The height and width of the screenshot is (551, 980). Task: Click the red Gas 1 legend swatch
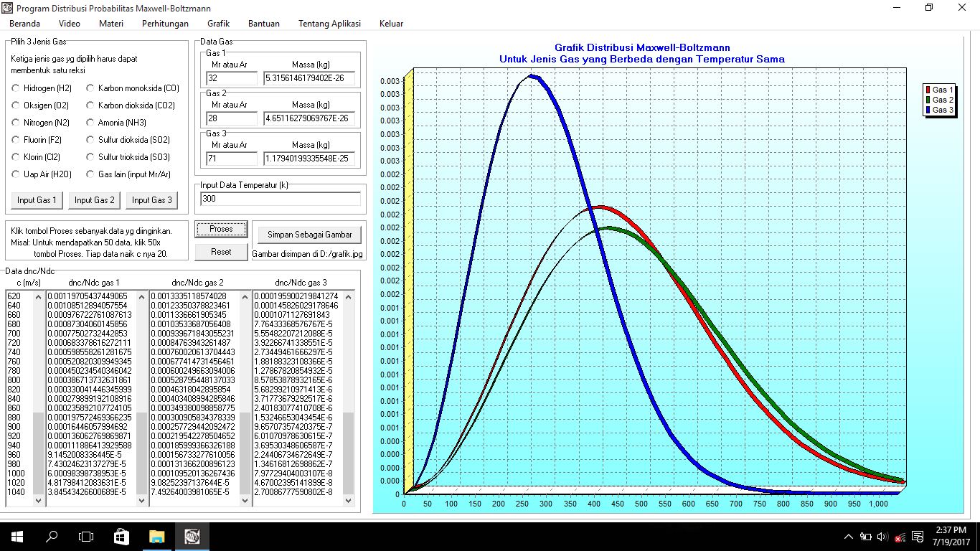coord(928,90)
